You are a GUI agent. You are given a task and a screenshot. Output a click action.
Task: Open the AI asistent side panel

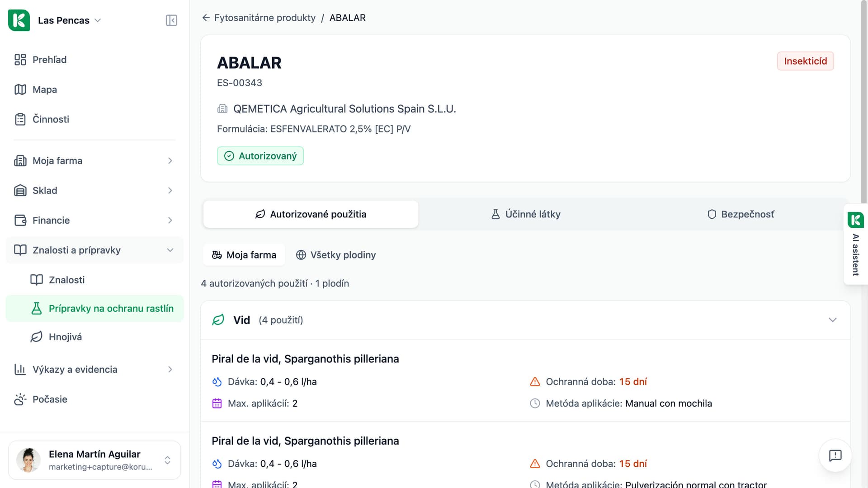click(855, 244)
